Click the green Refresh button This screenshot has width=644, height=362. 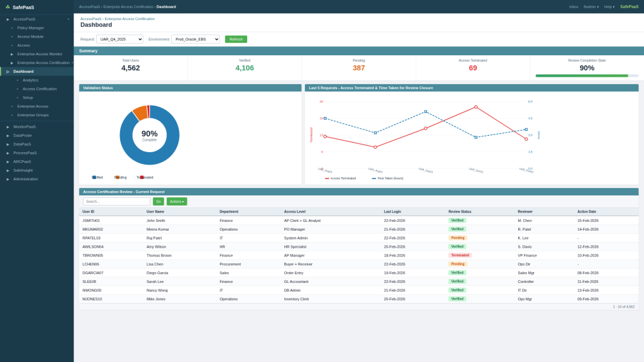pos(236,39)
